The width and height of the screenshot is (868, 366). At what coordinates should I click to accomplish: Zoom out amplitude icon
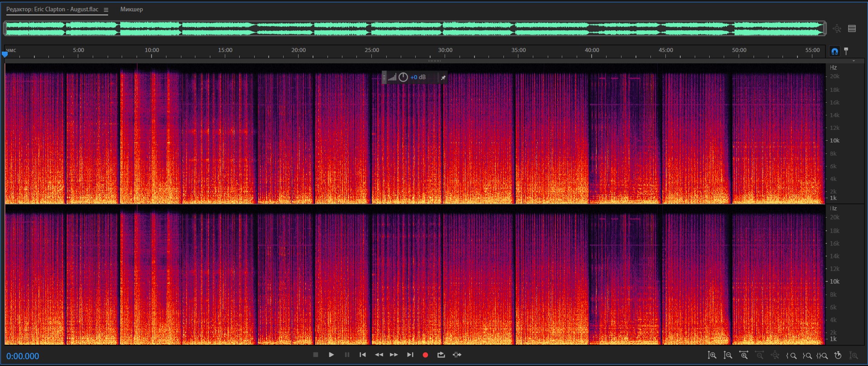click(x=728, y=356)
